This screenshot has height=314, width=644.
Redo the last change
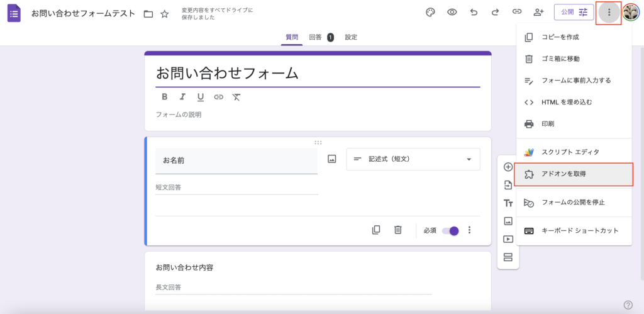496,13
